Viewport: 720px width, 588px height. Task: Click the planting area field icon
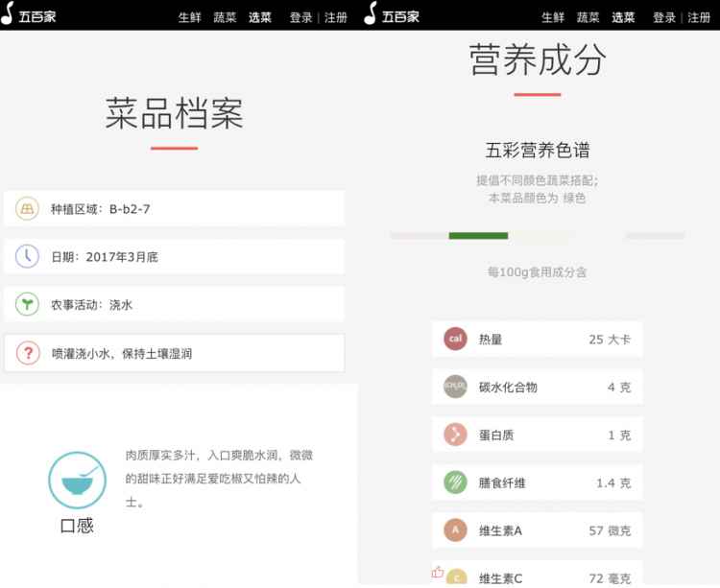point(27,208)
